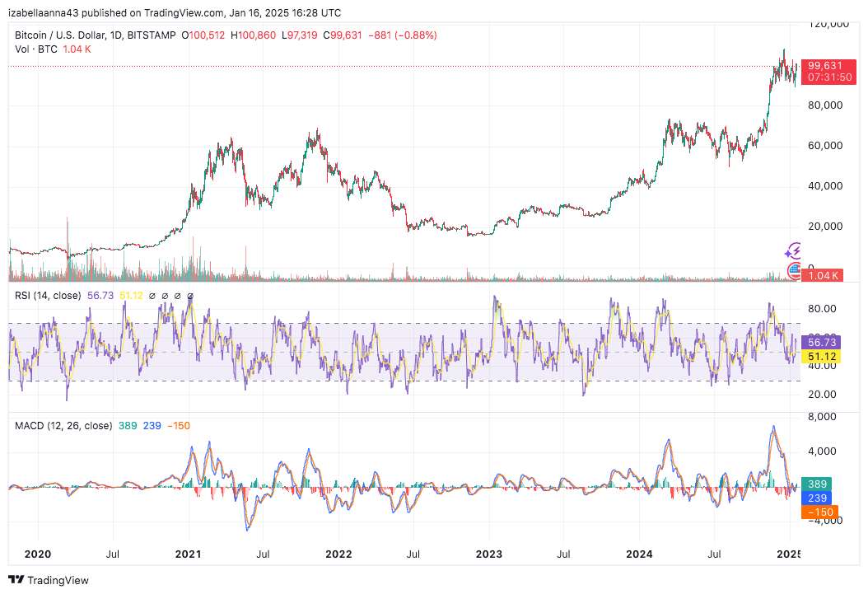Image resolution: width=868 pixels, height=594 pixels.
Task: Click the blue 239 MACD scale tag
Action: click(x=816, y=498)
